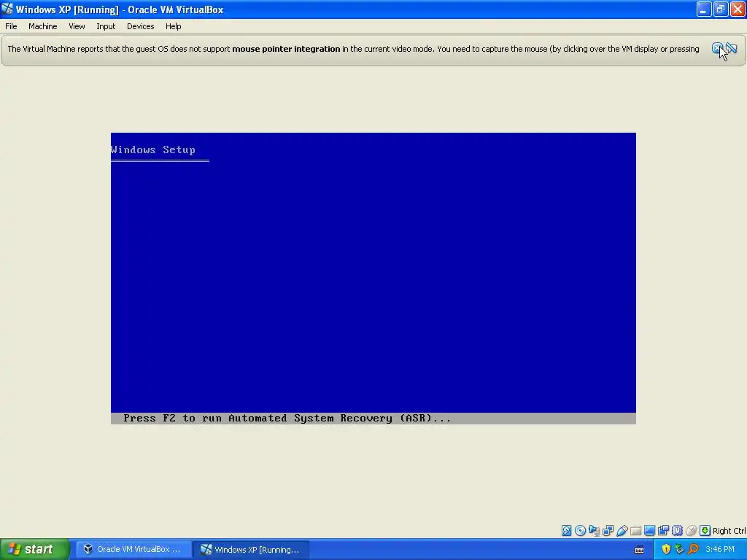Screen dimensions: 747x560
Task: Click the Right Ctrl host key label
Action: pyautogui.click(x=729, y=531)
